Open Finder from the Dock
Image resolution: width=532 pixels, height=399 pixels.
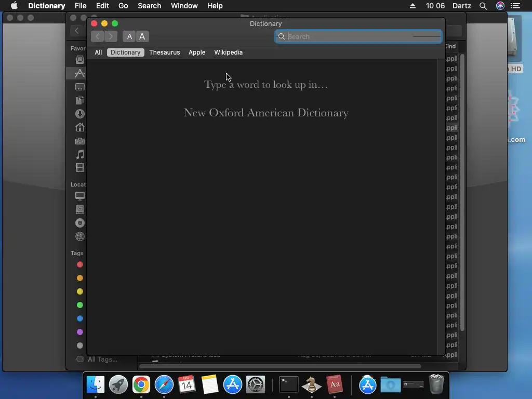click(96, 385)
